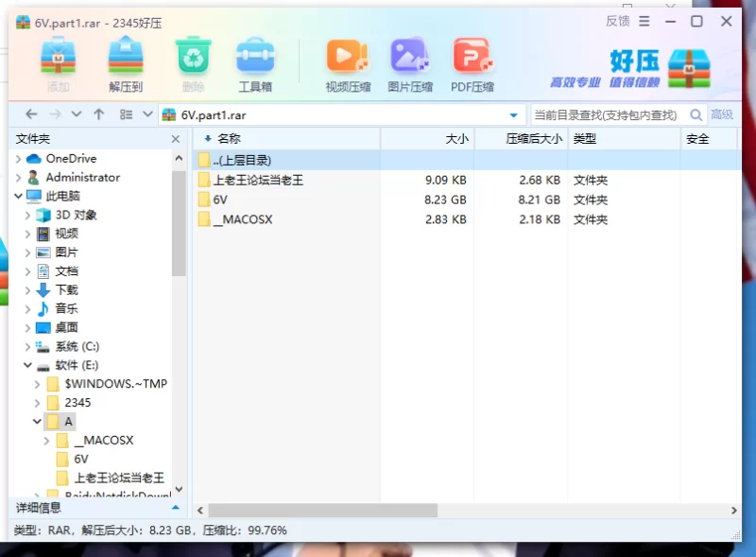The height and width of the screenshot is (557, 756).
Task: Select 上老王论坛当老王 folder in tree
Action: [x=119, y=478]
